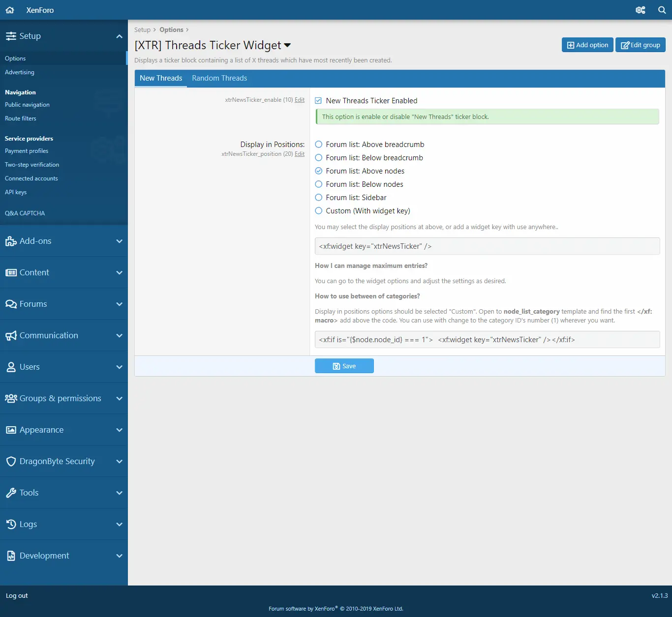Select Forum list: Sidebar radio option
The width and height of the screenshot is (672, 617).
pyautogui.click(x=319, y=198)
